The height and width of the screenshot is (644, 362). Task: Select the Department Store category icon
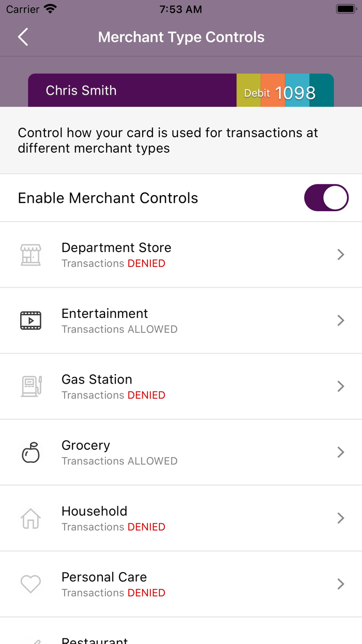click(x=31, y=254)
